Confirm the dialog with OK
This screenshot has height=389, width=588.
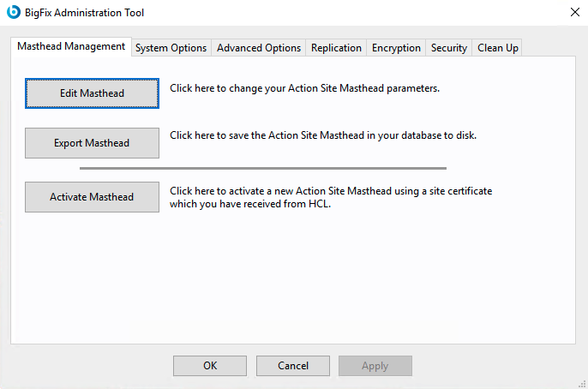click(x=210, y=366)
